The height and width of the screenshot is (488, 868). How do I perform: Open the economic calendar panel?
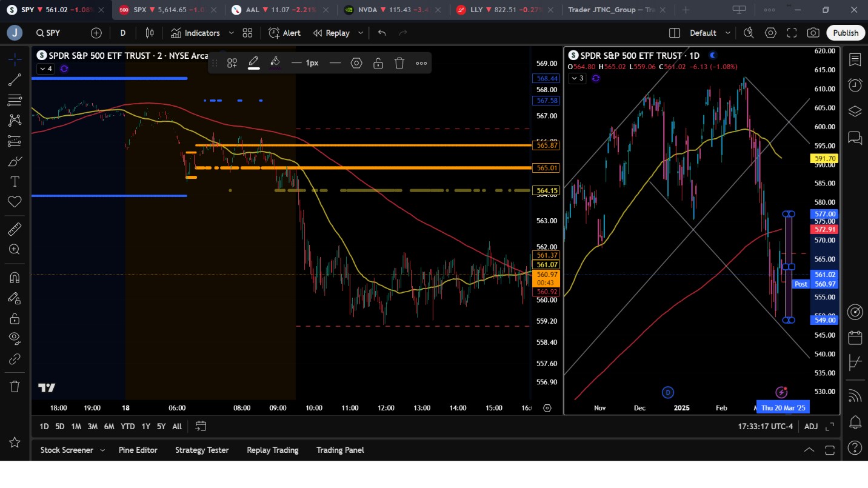855,338
